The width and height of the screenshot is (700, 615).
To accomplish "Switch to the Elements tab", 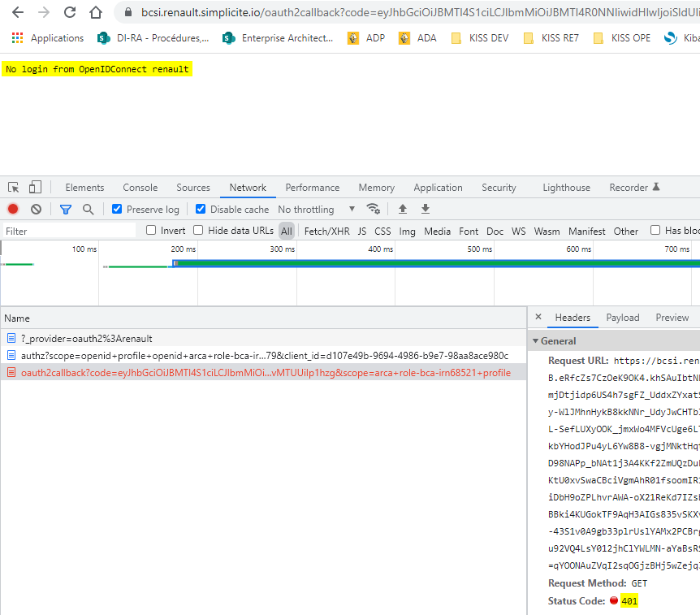I will (84, 188).
